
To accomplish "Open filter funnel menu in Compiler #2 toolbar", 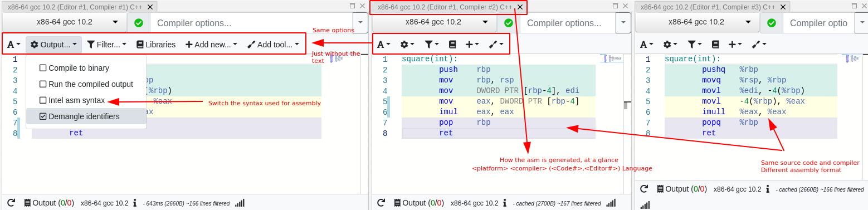I will click(432, 45).
